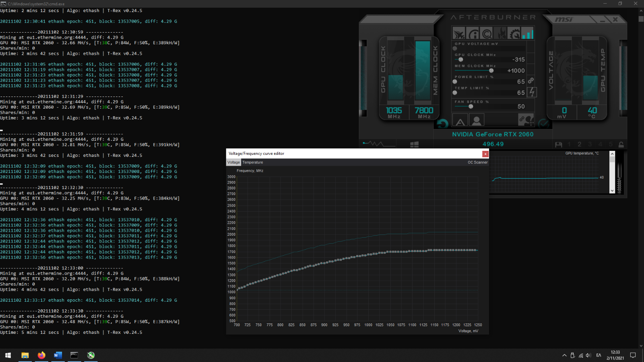Click the cmd.exe title bar icon
The height and width of the screenshot is (362, 644).
pos(3,4)
